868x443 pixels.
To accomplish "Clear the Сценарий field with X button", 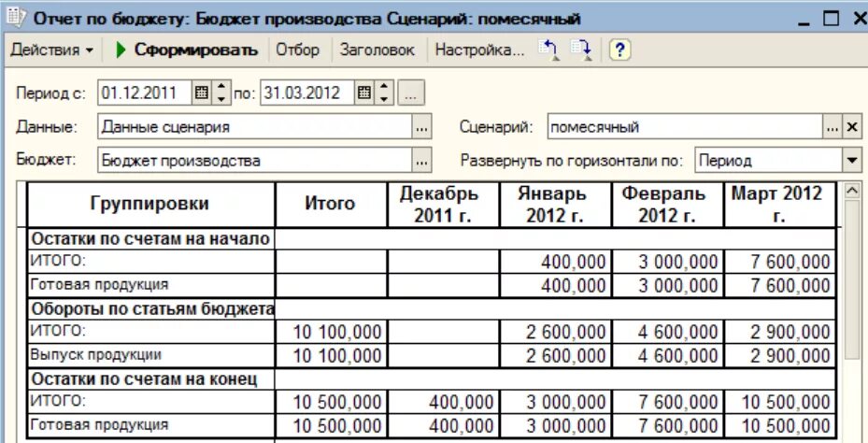I will point(852,127).
